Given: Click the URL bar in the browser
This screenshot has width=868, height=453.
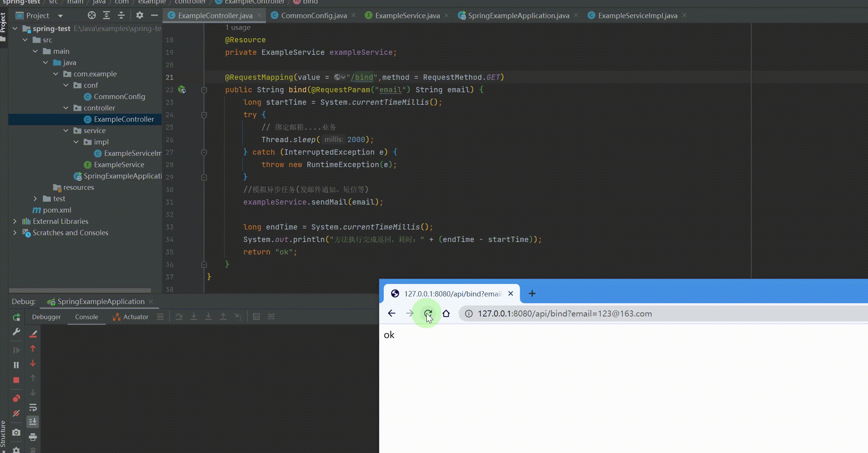Looking at the screenshot, I should [564, 313].
